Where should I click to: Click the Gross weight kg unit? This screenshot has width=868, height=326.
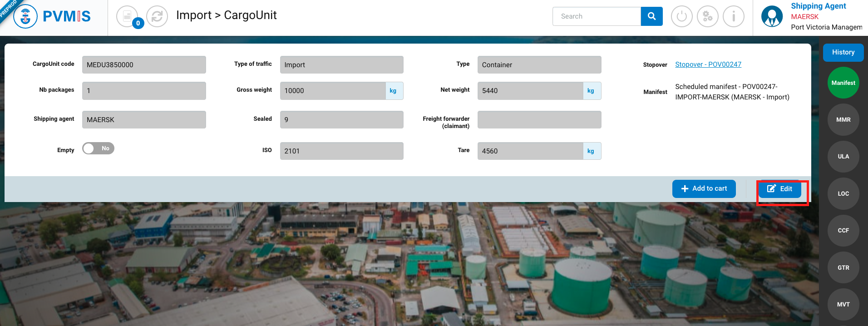coord(393,91)
